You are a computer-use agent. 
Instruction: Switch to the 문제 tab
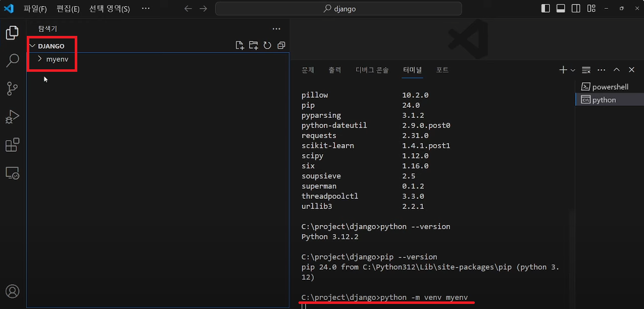coord(308,70)
